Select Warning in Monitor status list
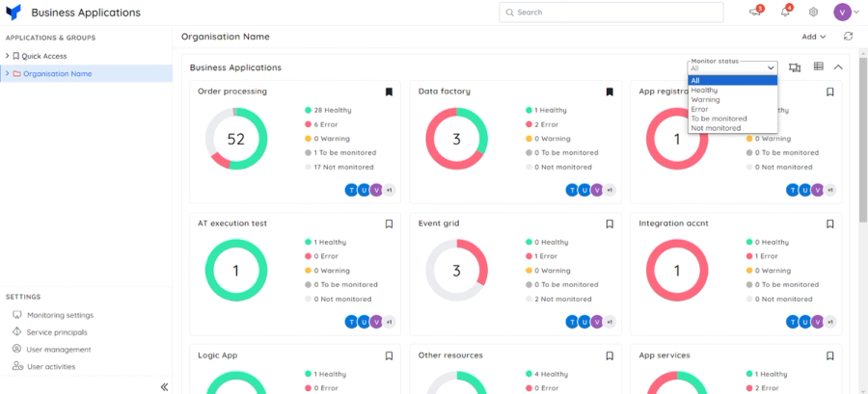Image resolution: width=868 pixels, height=394 pixels. coord(732,99)
